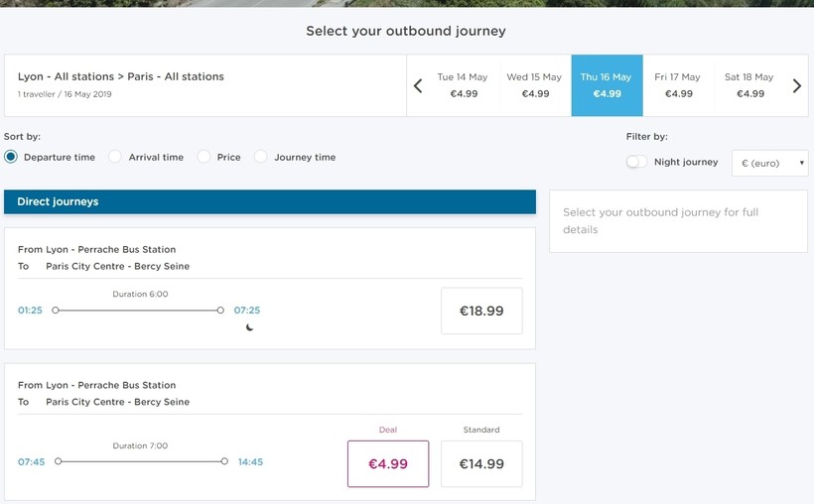Viewport: 814px width, 504px height.
Task: Click the previous dates left arrow
Action: click(418, 86)
